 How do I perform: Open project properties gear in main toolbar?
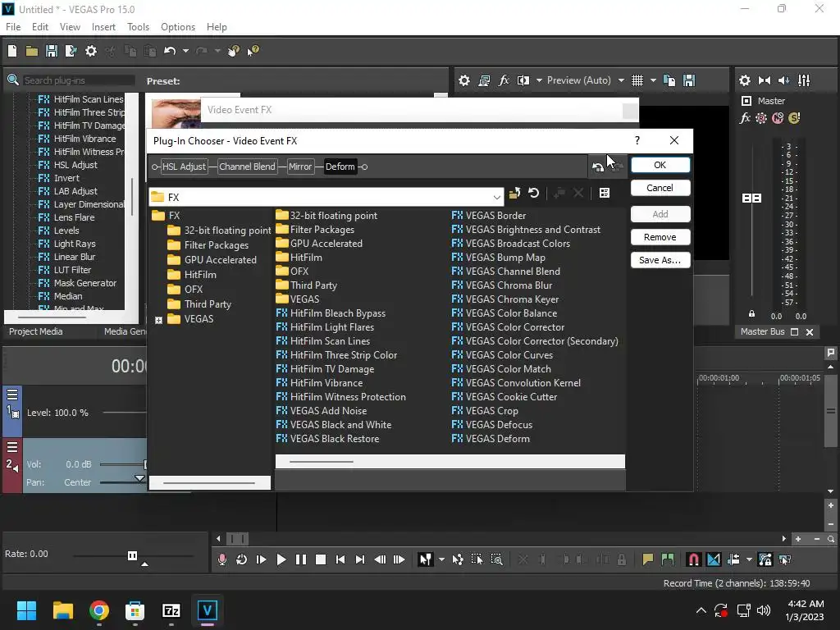point(91,51)
